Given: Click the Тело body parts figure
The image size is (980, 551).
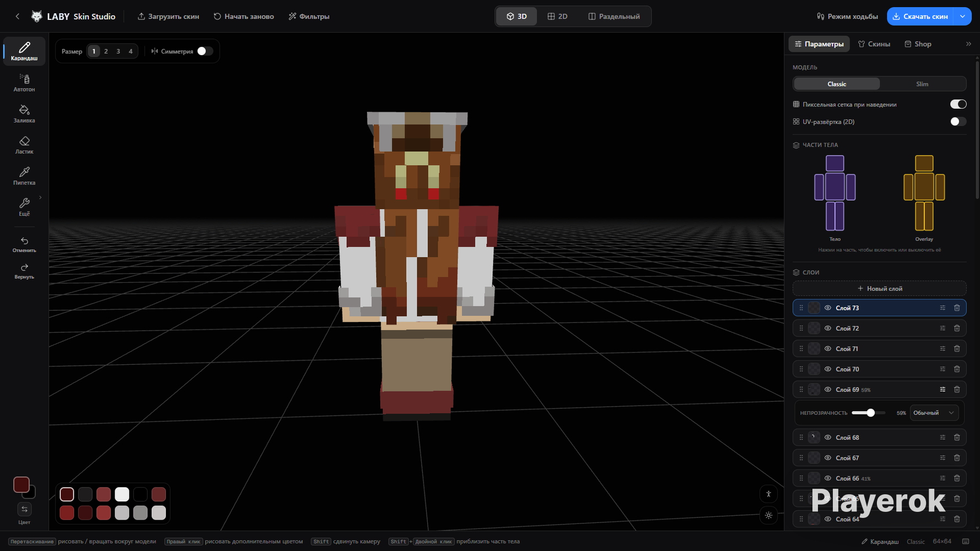Looking at the screenshot, I should click(x=835, y=193).
